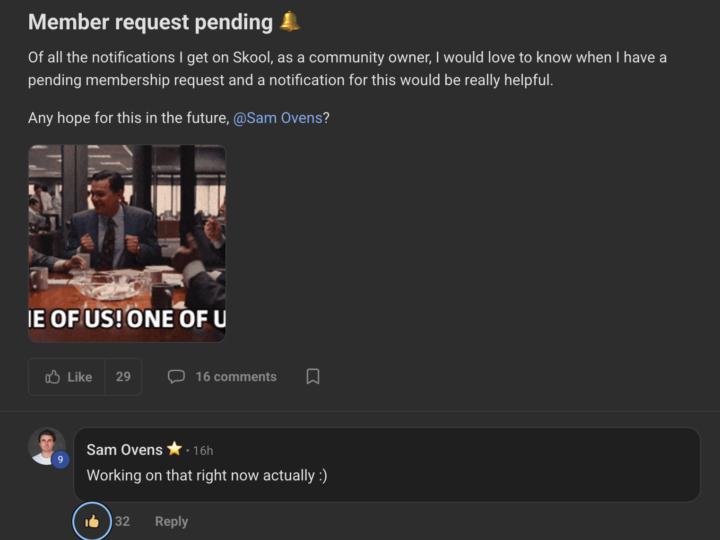Click the 'Member request pending' post title
720x540 pixels.
click(x=150, y=22)
